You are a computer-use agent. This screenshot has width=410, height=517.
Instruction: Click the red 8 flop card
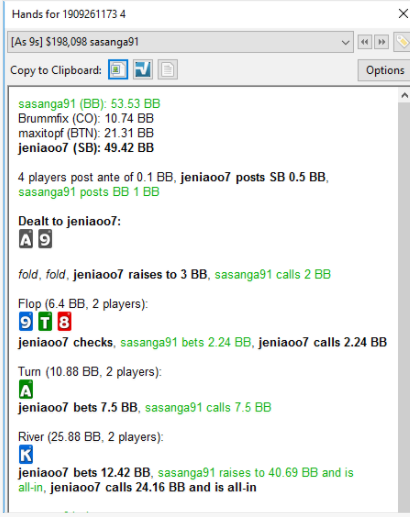point(64,322)
